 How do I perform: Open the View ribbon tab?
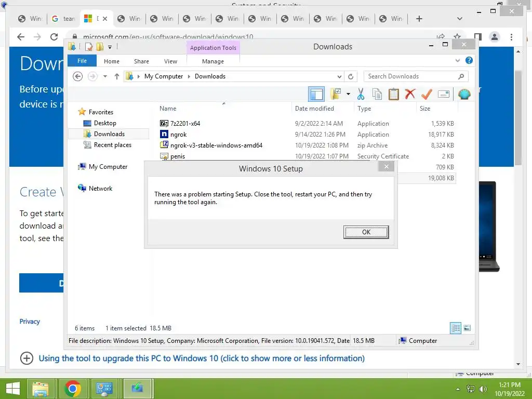(170, 61)
